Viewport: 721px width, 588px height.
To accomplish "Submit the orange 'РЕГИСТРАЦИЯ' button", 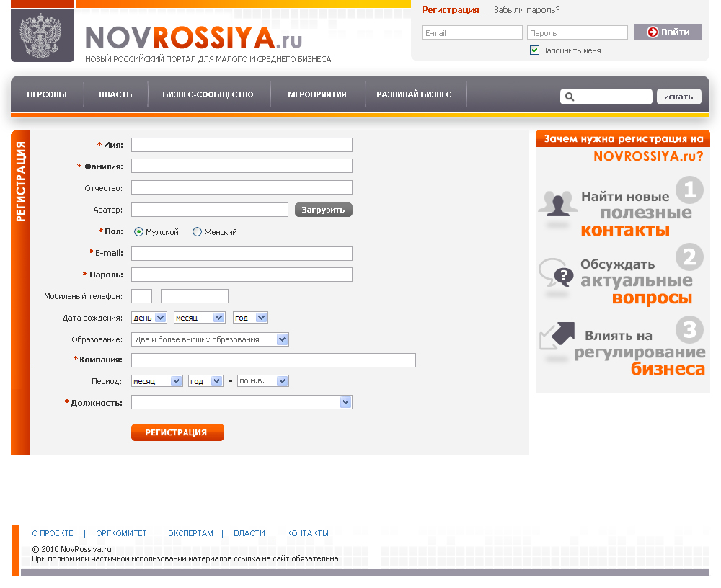I will point(177,432).
